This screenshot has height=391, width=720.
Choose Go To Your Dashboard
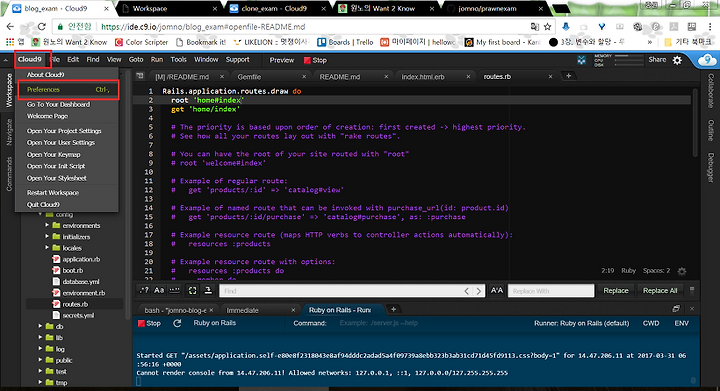pos(58,104)
